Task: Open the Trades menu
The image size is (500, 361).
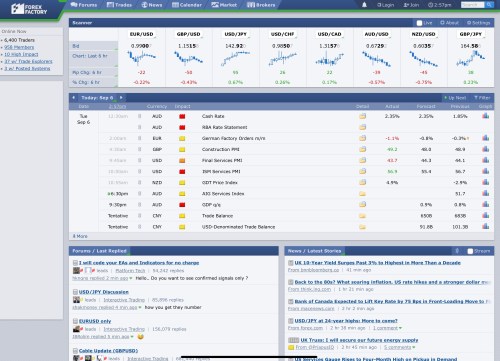Action: pos(119,5)
